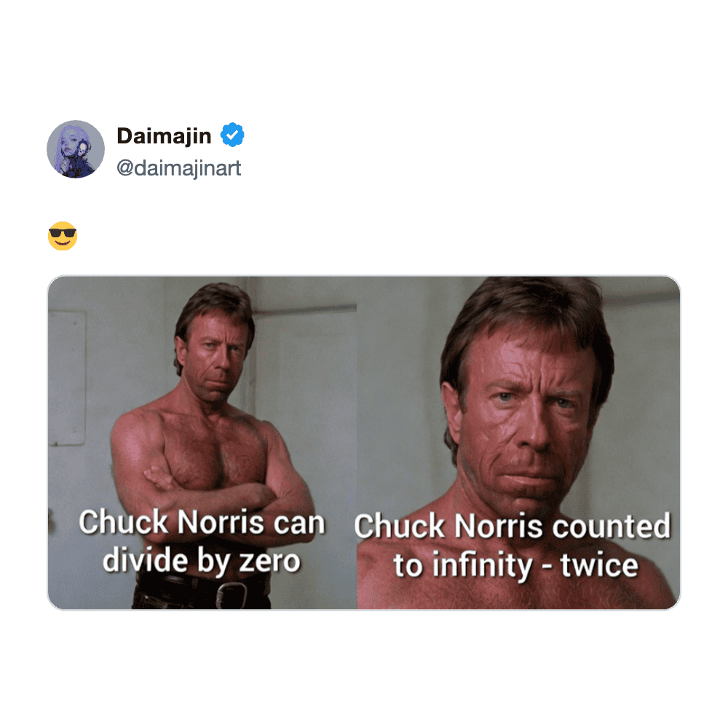Image resolution: width=728 pixels, height=728 pixels.
Task: Click the word "infinity" in the right caption
Action: [x=483, y=566]
